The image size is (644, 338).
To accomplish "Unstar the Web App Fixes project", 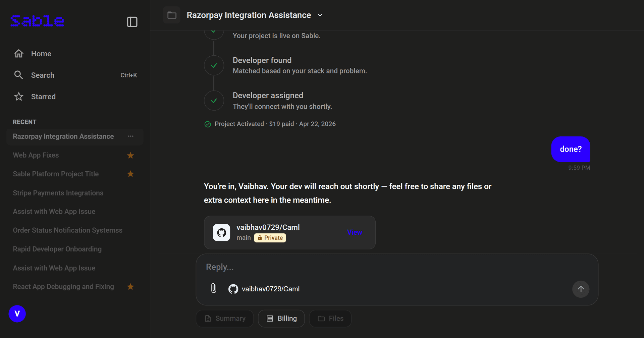I will [130, 155].
